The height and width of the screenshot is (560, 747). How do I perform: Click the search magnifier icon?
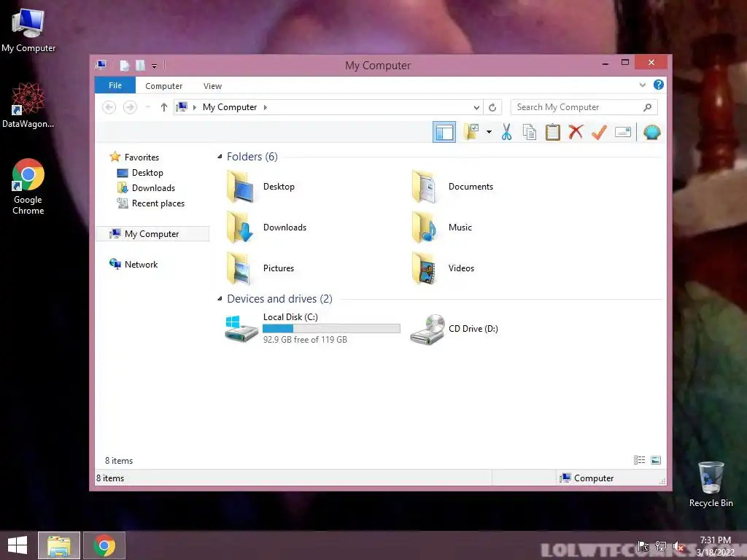click(x=647, y=107)
